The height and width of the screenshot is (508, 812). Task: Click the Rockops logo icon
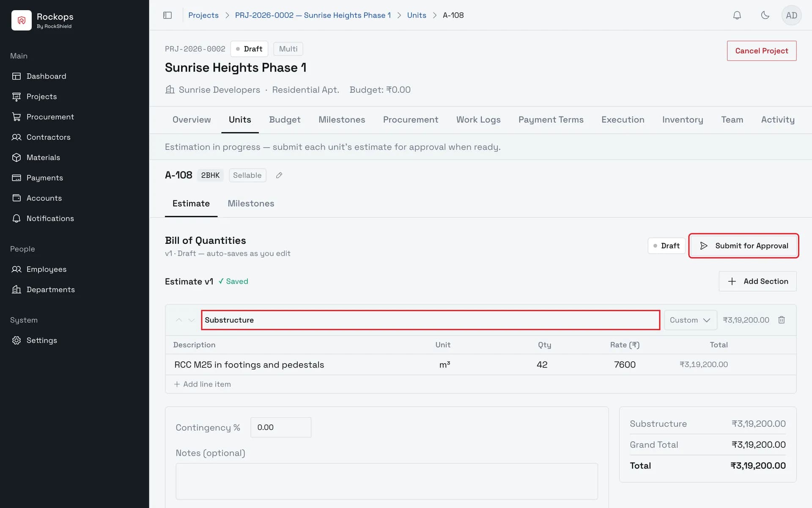(21, 20)
